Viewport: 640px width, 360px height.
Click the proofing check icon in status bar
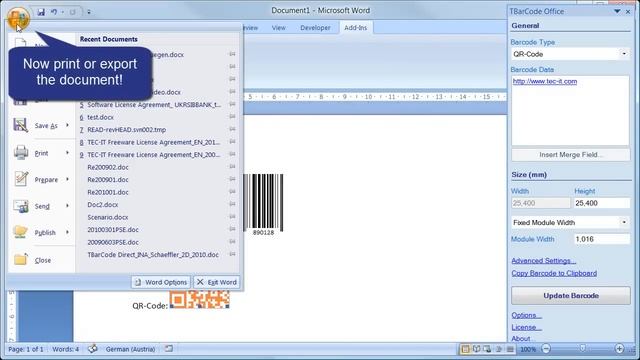(x=93, y=349)
